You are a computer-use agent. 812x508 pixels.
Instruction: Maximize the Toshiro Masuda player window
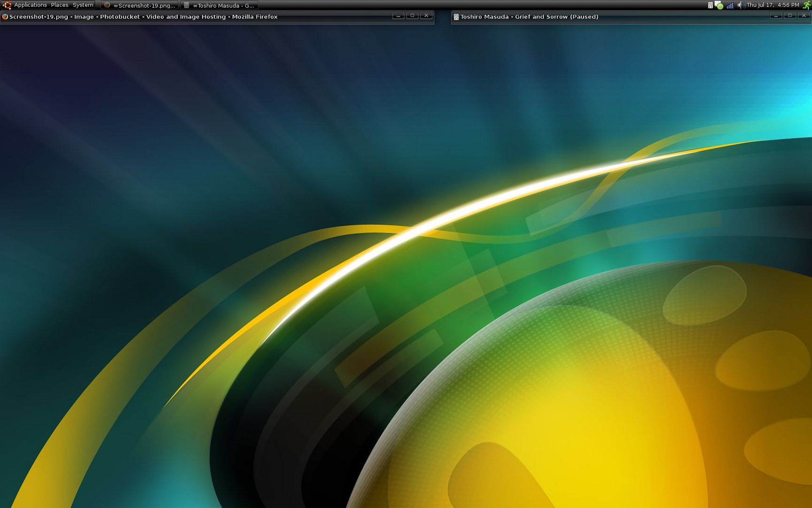coord(790,16)
